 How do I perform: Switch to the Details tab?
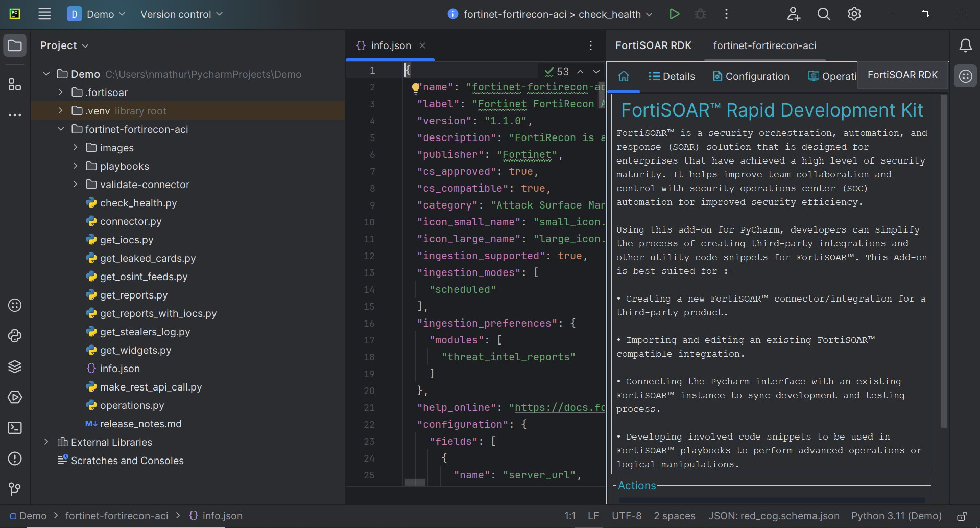(672, 76)
